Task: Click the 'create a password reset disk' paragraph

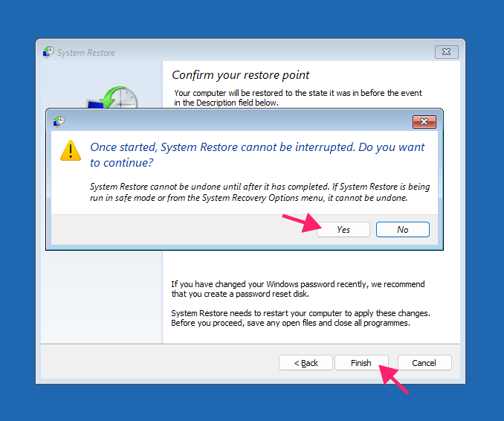Action: pyautogui.click(x=298, y=289)
